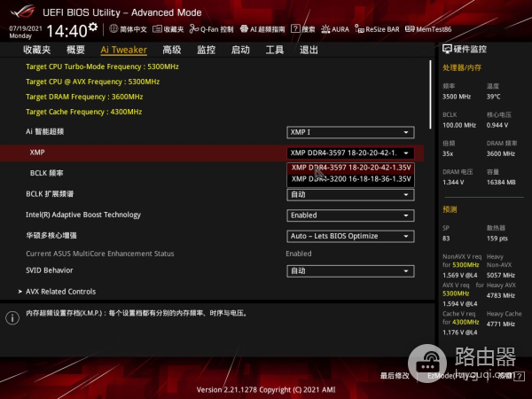Click the settings list scrollbar

tap(430, 95)
